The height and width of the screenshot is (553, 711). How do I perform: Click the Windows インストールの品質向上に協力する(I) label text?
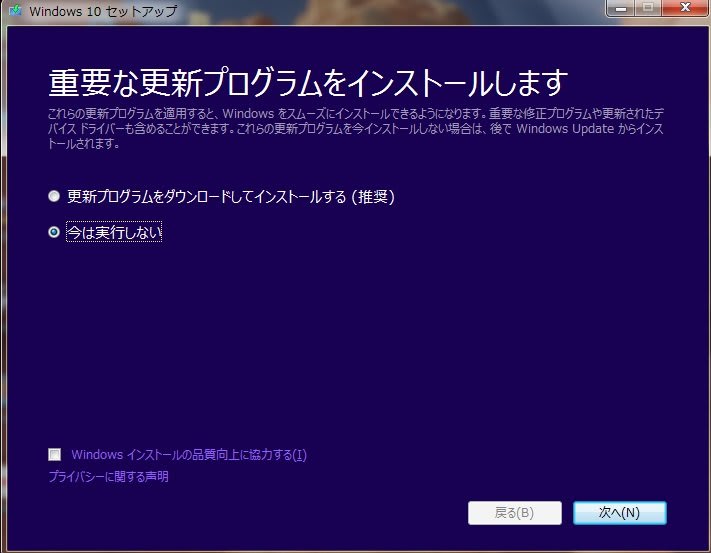(x=188, y=455)
